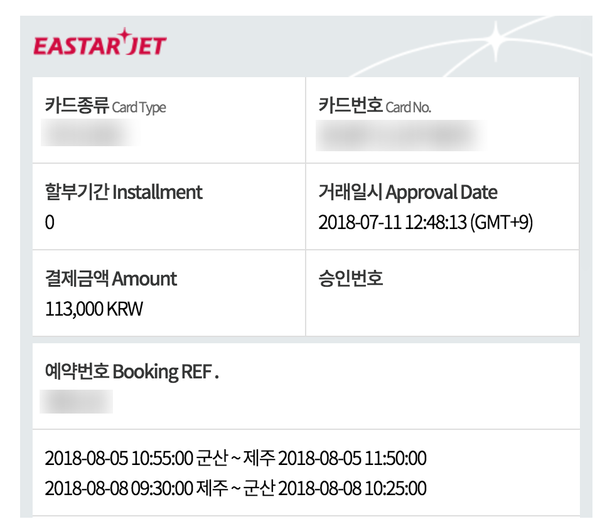Click the installment value 0
This screenshot has height=529, width=600.
[50, 222]
